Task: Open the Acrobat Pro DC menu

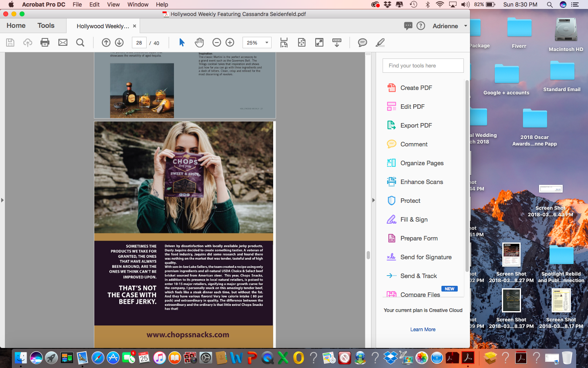Action: click(x=44, y=4)
